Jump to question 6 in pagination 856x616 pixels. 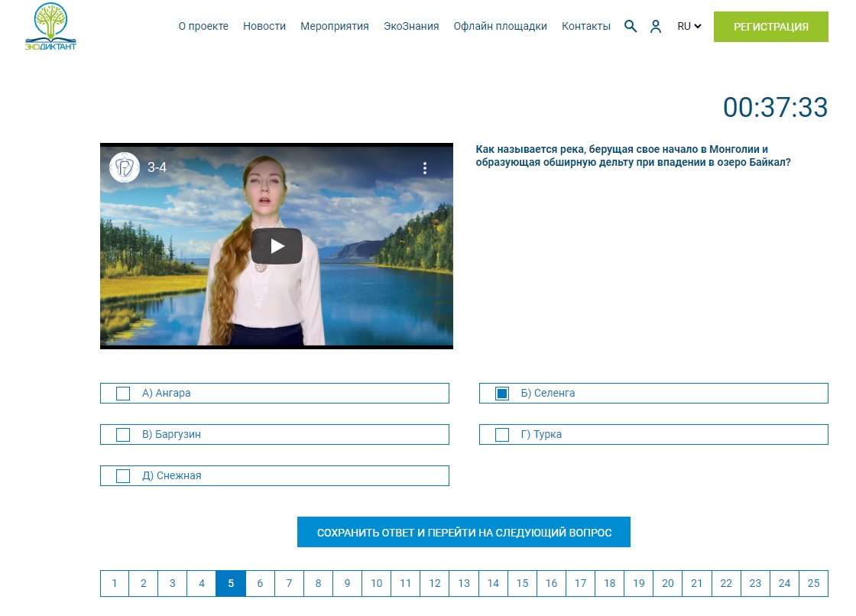260,584
